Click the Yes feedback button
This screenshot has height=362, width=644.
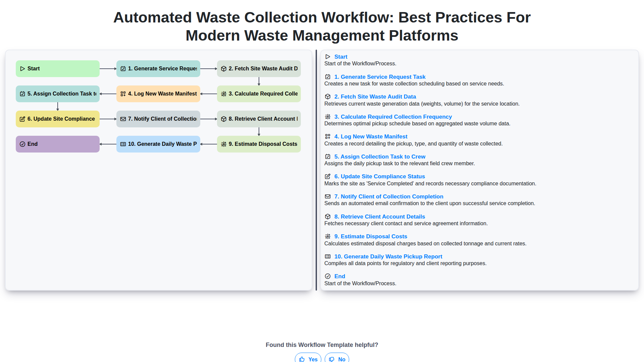click(308, 359)
